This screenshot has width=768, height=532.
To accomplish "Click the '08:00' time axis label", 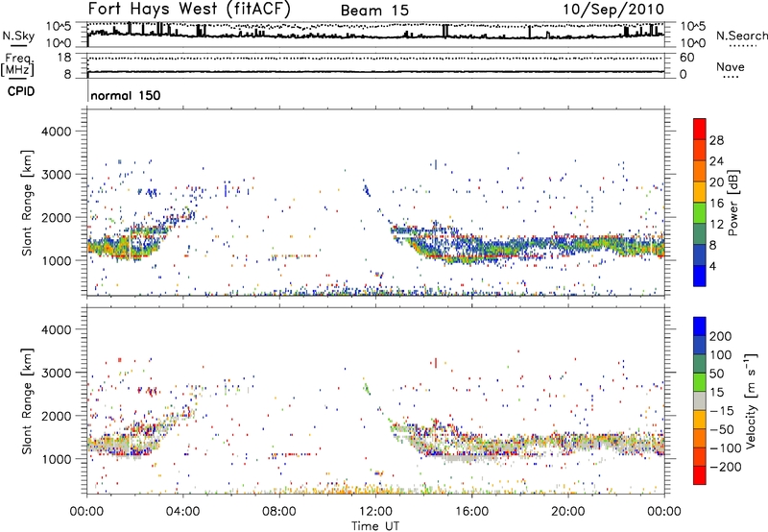I will 279,512.
